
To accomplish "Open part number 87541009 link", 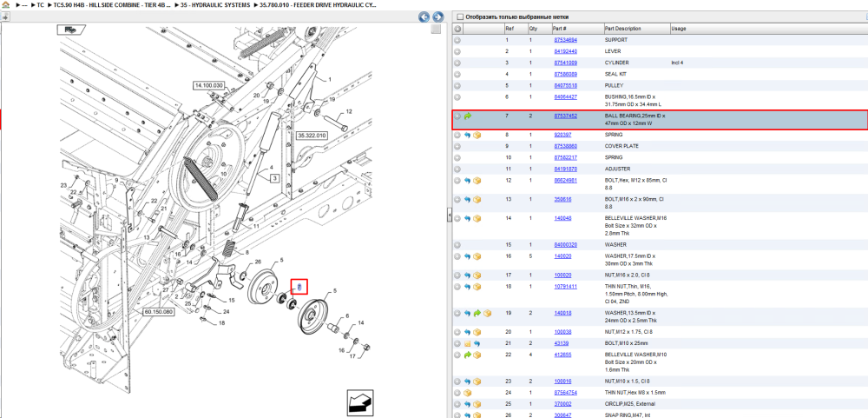I will click(566, 63).
